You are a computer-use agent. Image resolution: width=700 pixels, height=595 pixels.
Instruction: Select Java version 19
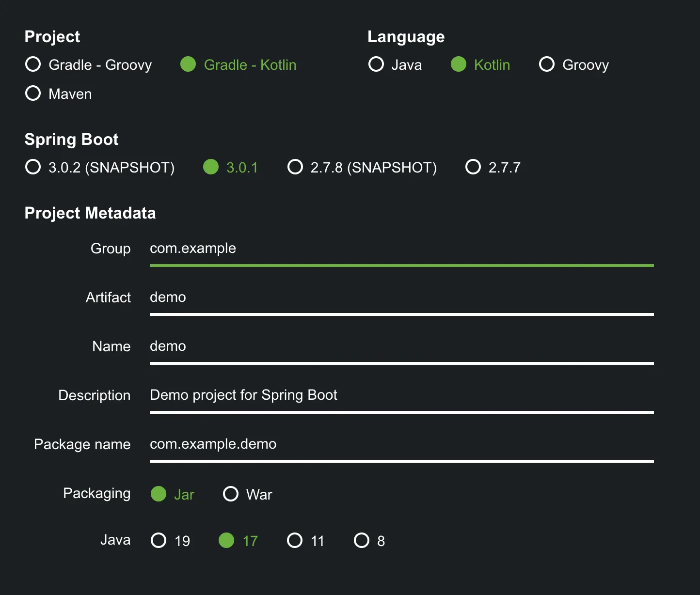[x=159, y=541]
